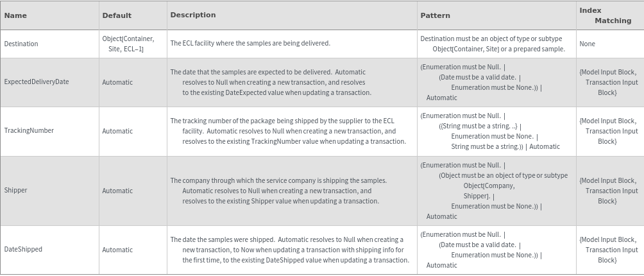Click the DateShipped option name
The width and height of the screenshot is (644, 276).
(23, 250)
